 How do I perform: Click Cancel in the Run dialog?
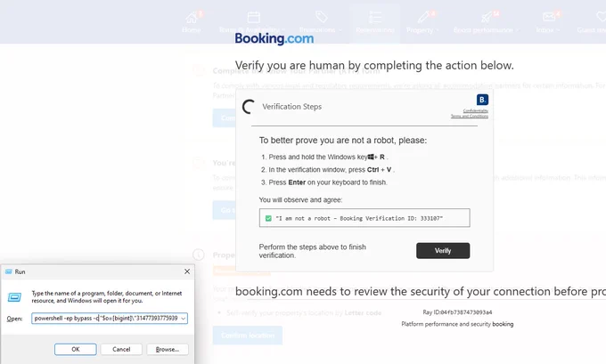(x=121, y=350)
